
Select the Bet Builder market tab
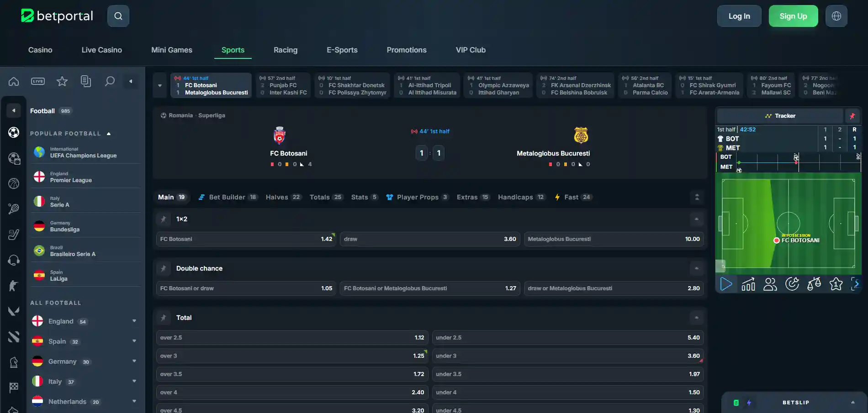point(228,197)
